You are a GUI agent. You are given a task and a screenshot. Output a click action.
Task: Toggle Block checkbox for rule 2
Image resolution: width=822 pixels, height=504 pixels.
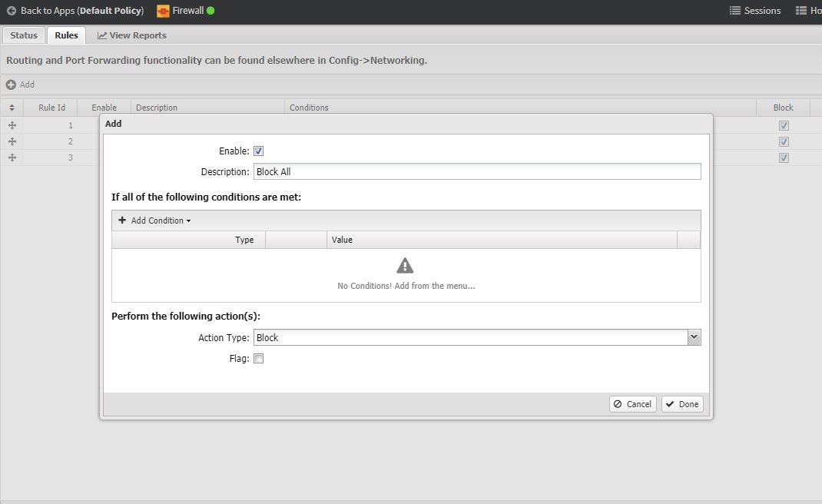(784, 141)
